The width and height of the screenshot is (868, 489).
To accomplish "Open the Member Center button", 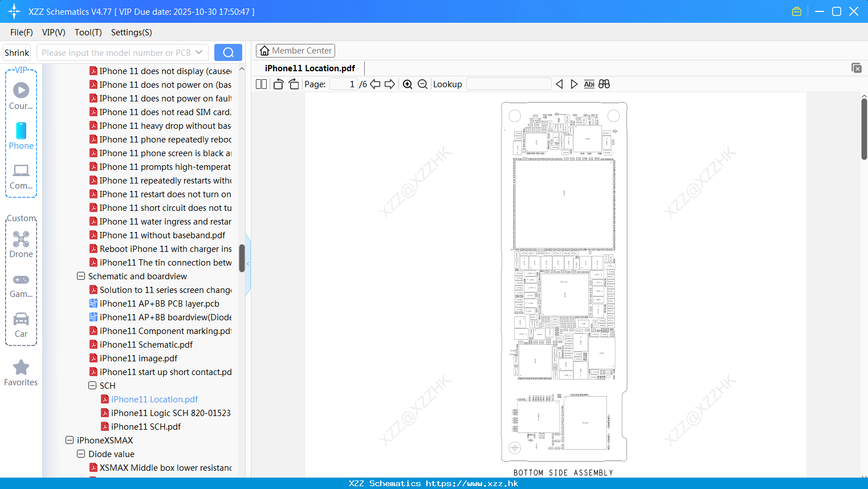I will [295, 51].
